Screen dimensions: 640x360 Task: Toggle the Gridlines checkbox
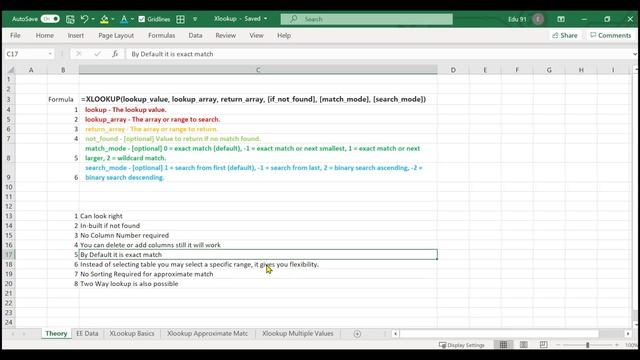142,19
